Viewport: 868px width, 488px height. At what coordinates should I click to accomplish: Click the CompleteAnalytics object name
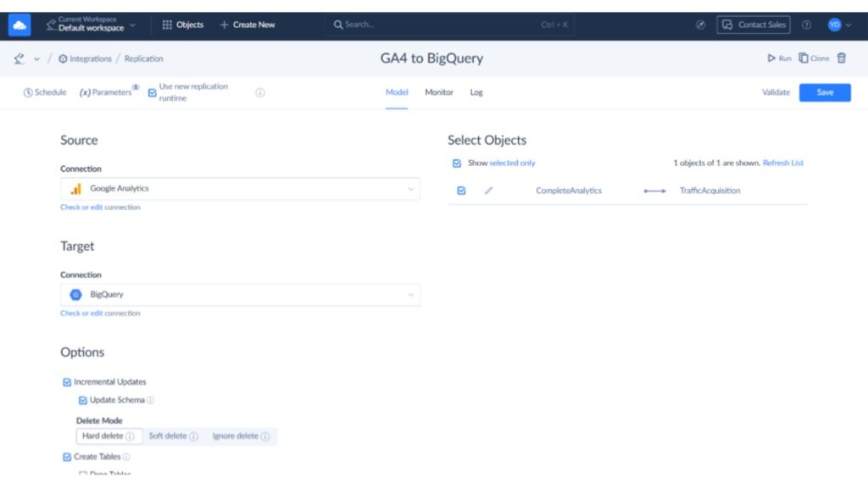[x=569, y=191]
